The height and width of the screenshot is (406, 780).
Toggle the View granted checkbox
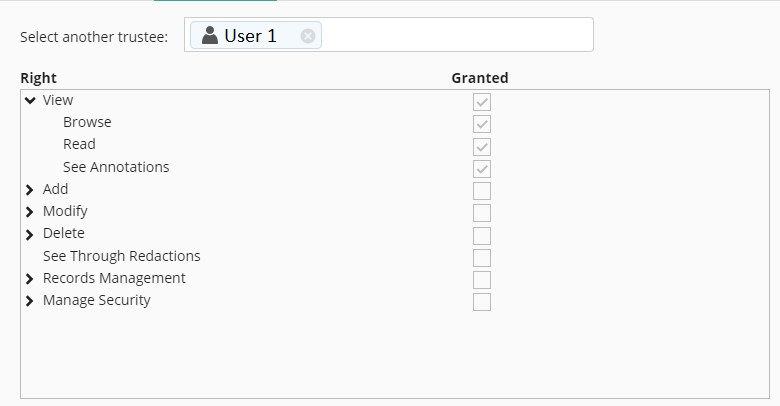[482, 102]
